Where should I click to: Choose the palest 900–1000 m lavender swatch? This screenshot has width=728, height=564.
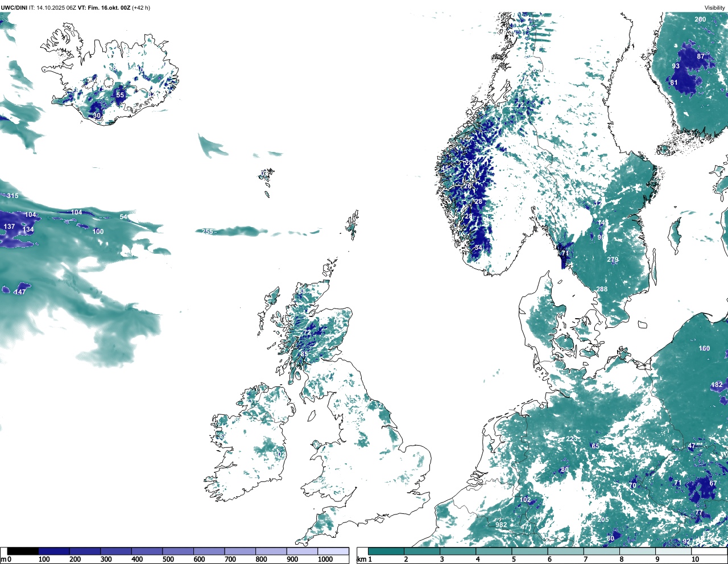pyautogui.click(x=302, y=551)
